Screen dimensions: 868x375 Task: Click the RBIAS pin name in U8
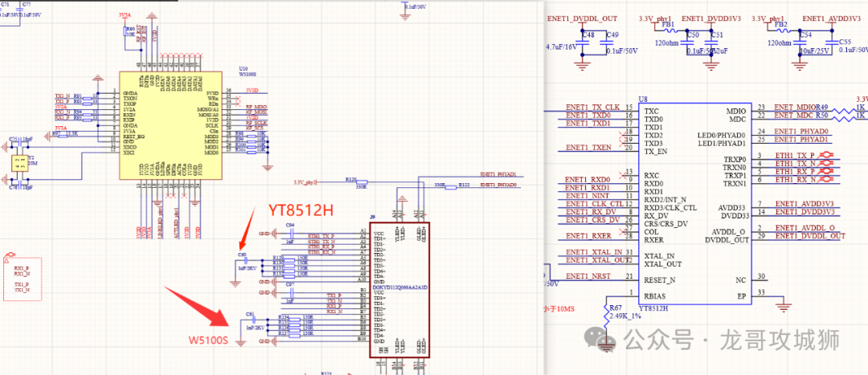point(657,296)
